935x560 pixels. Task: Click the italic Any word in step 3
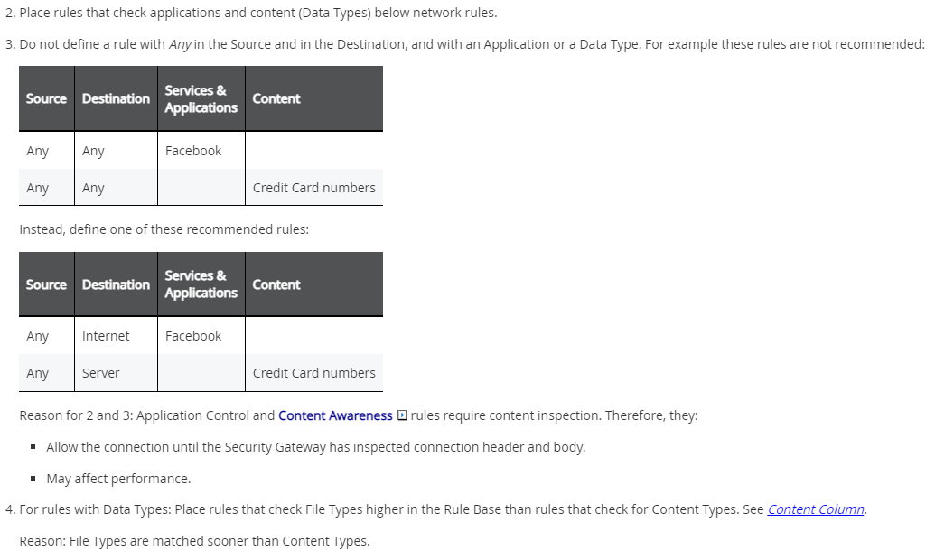[x=180, y=45]
